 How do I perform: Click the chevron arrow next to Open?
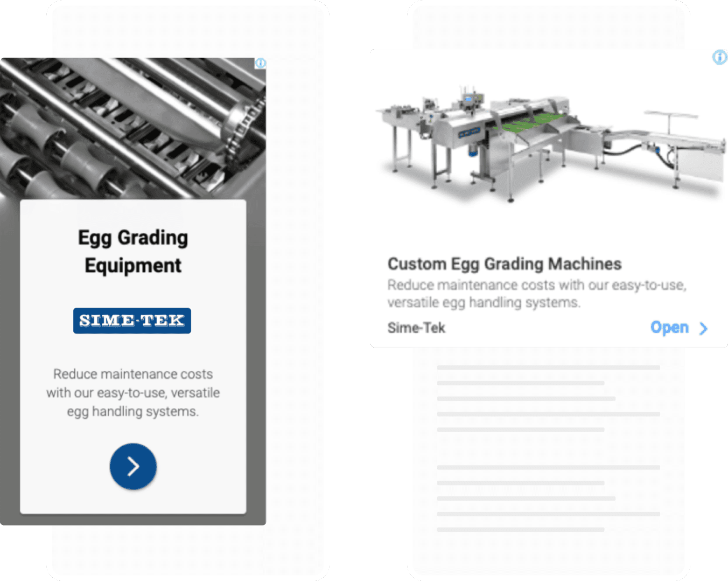pos(703,328)
